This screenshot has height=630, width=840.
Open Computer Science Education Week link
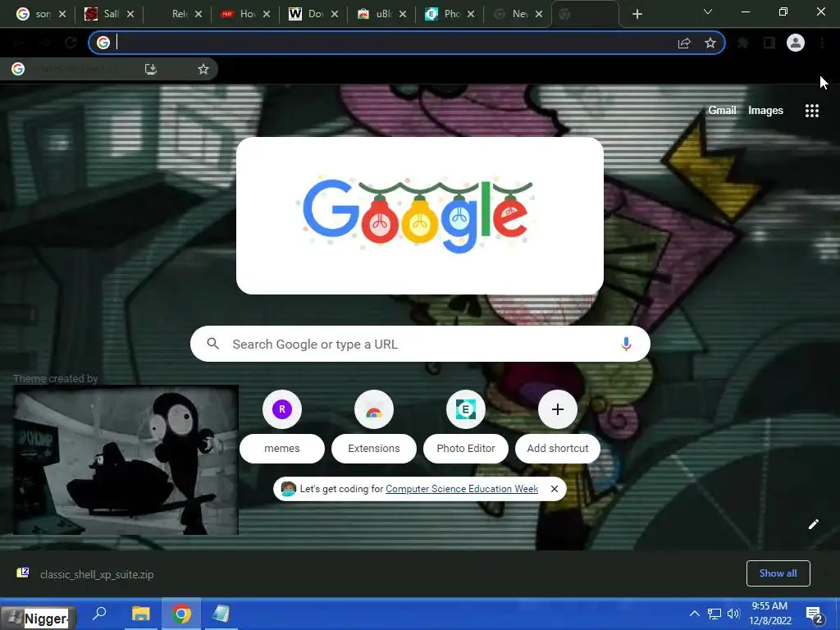tap(462, 489)
